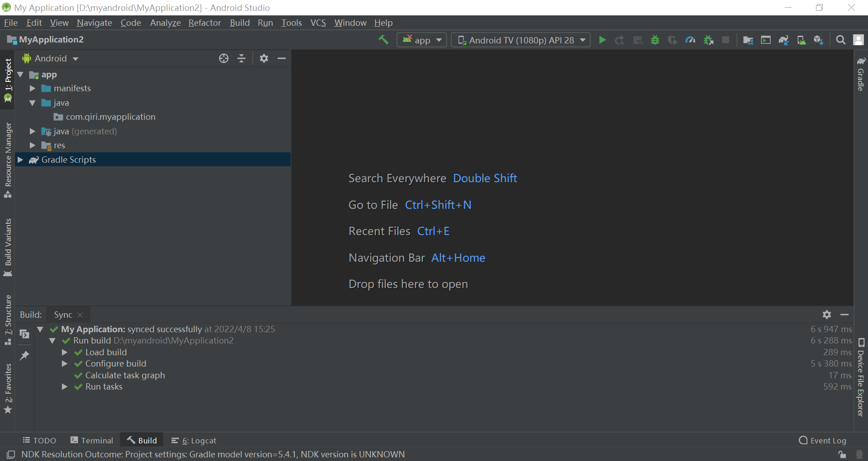Image resolution: width=868 pixels, height=461 pixels.
Task: Open the app run configuration dropdown
Action: 422,40
